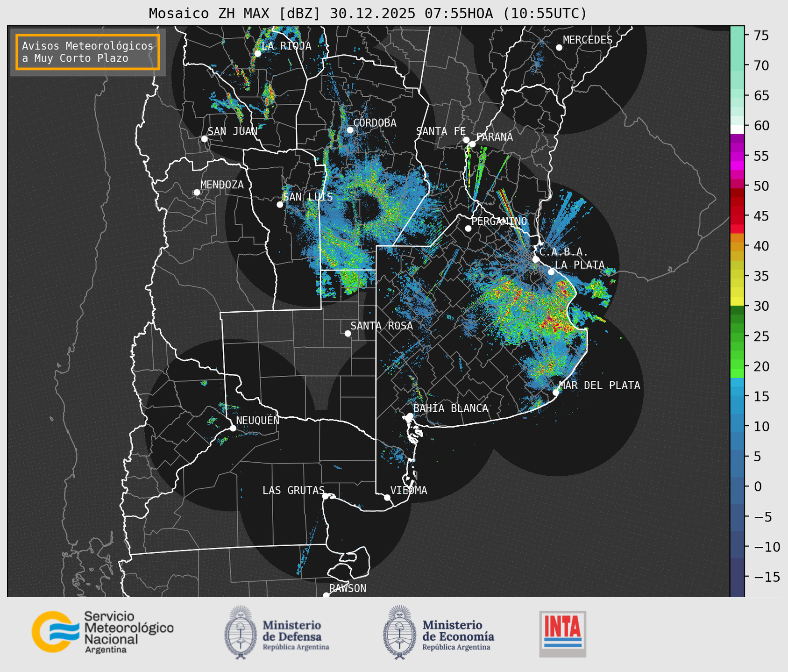Click the VIEDMA city label

(409, 490)
